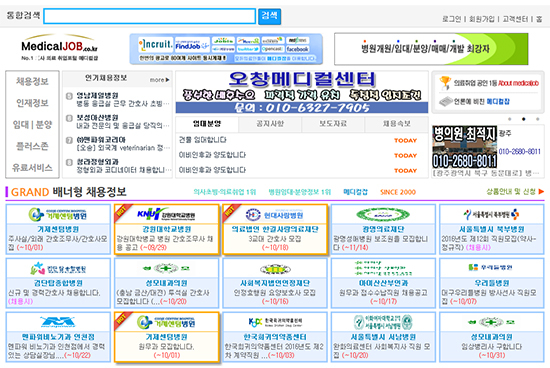This screenshot has height=368, width=550.
Task: Open the 청라정형외과 popular job entry
Action: 97,162
